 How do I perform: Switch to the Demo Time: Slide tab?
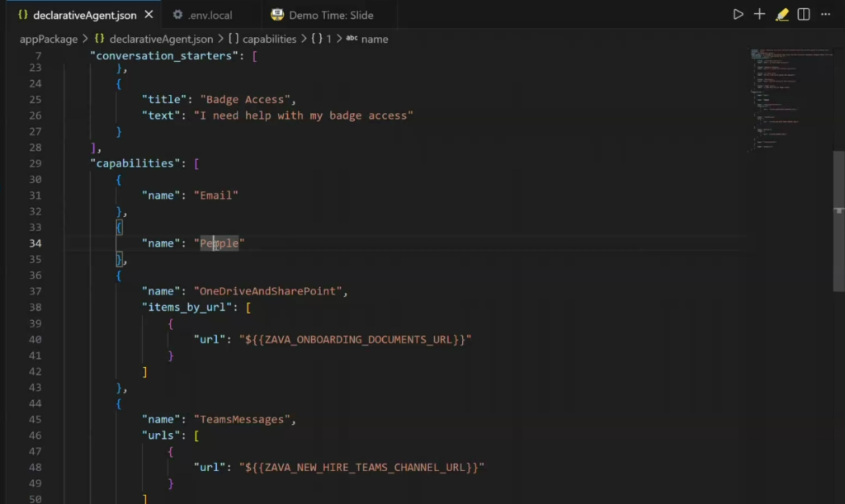tap(331, 15)
